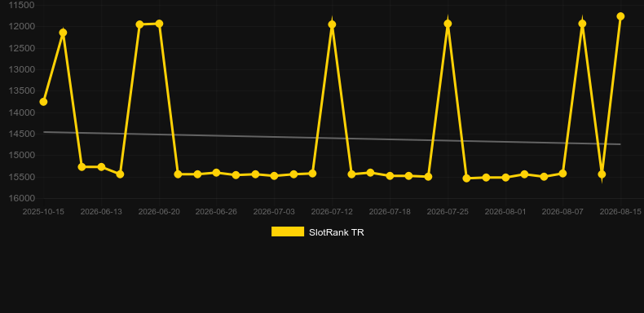Toggle the SlotRank TR legend color swatch

point(288,231)
